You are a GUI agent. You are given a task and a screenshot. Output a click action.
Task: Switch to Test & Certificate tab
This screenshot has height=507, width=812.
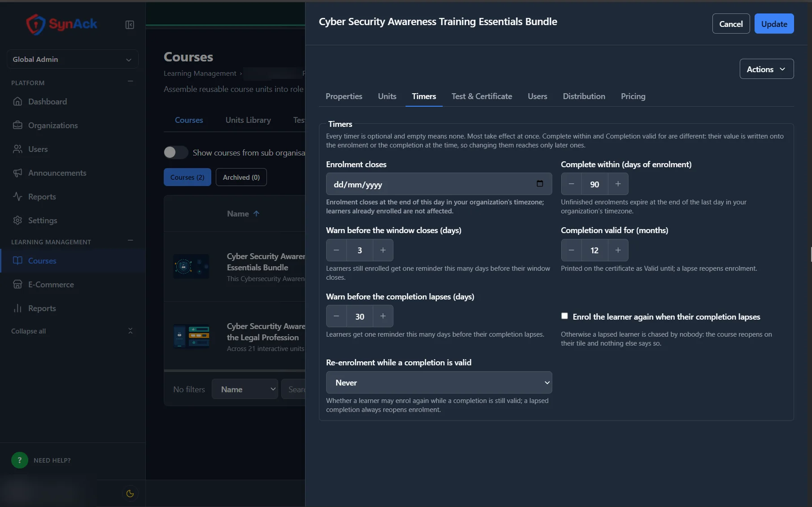481,96
